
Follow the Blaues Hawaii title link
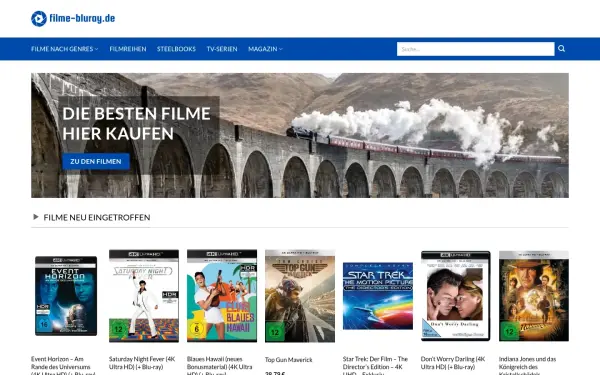click(220, 366)
